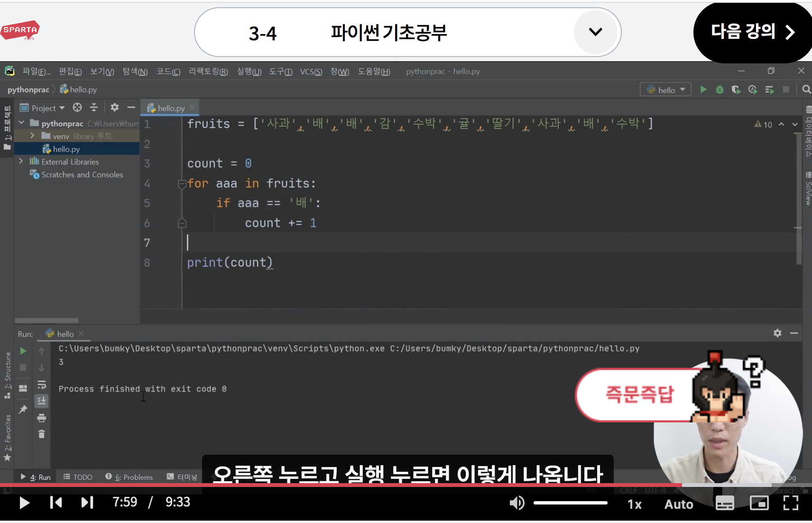Collapse all in the Project panel
Viewport: 812px width, 523px height.
click(x=94, y=107)
